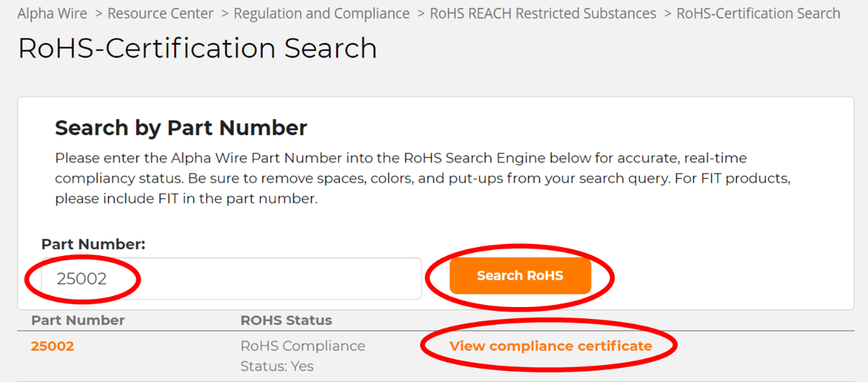The image size is (868, 382).
Task: Go to Regulation and Compliance breadcrumb
Action: (321, 13)
